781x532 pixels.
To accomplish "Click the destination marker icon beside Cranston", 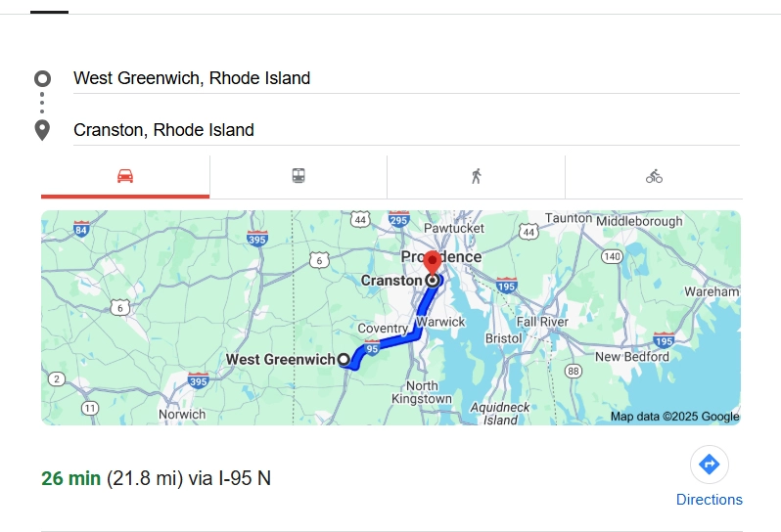I will tap(42, 130).
